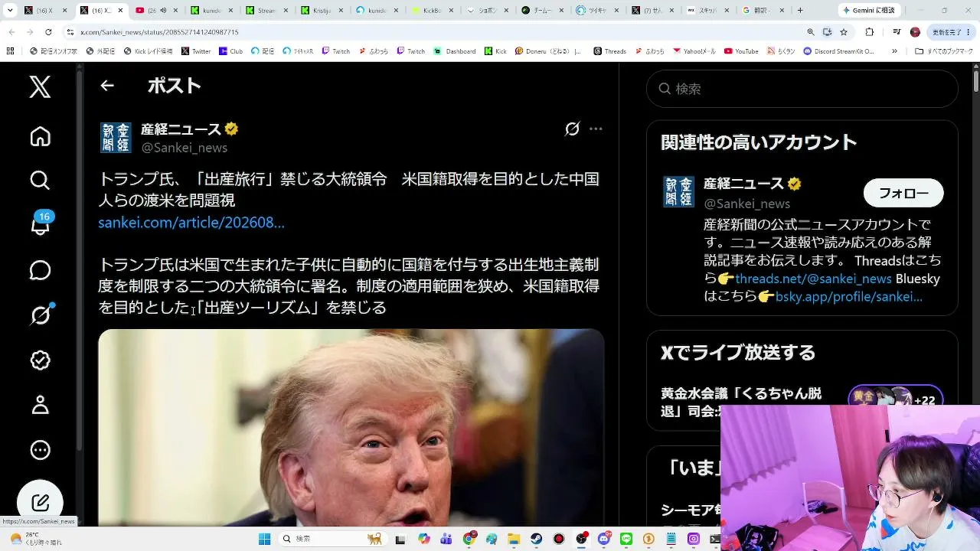Image resolution: width=980 pixels, height=551 pixels.
Task: Open Notifications showing 16 unread
Action: (x=41, y=224)
